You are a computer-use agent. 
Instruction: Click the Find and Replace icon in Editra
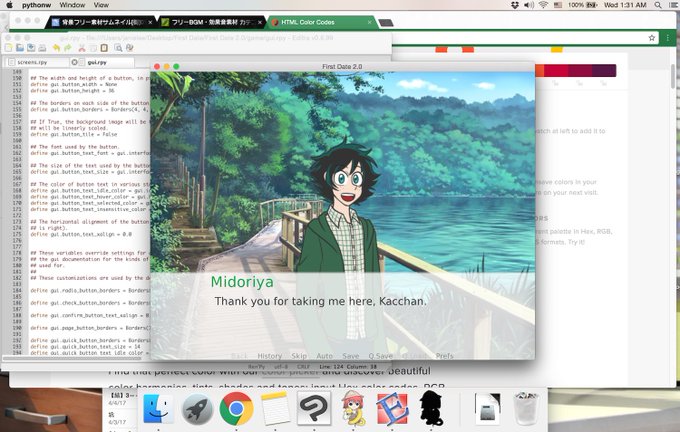pyautogui.click(x=129, y=48)
